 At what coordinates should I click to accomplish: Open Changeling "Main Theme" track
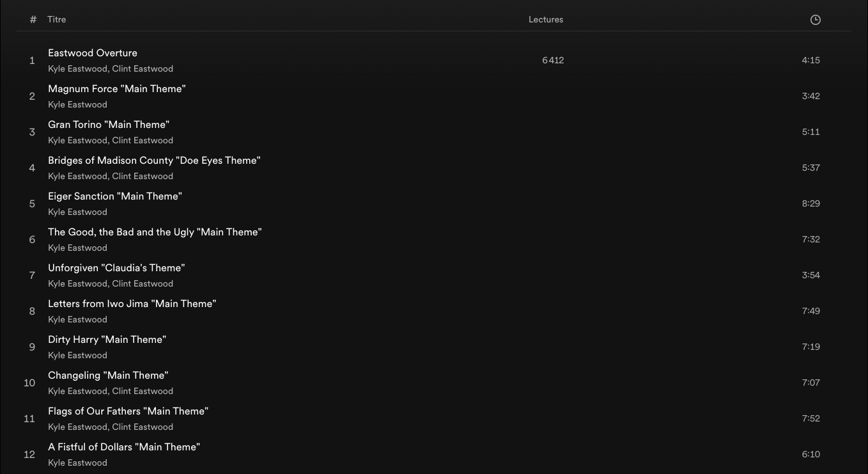pyautogui.click(x=108, y=375)
